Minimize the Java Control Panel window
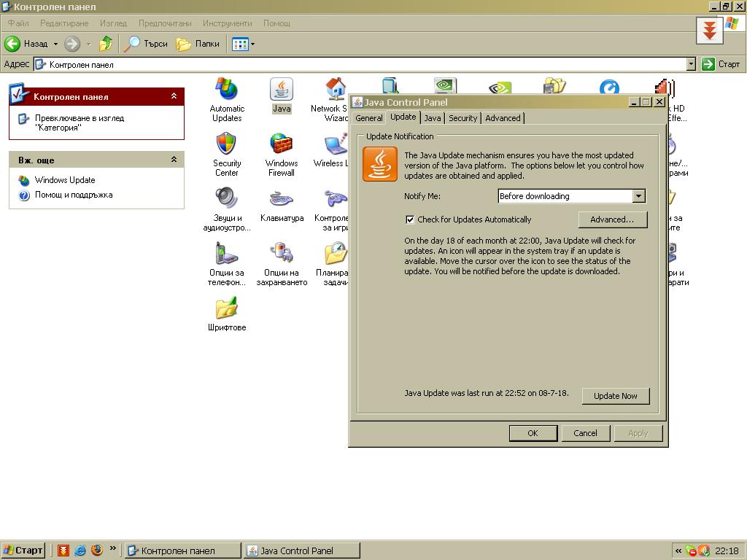Viewport: 747px width, 560px height. (634, 102)
